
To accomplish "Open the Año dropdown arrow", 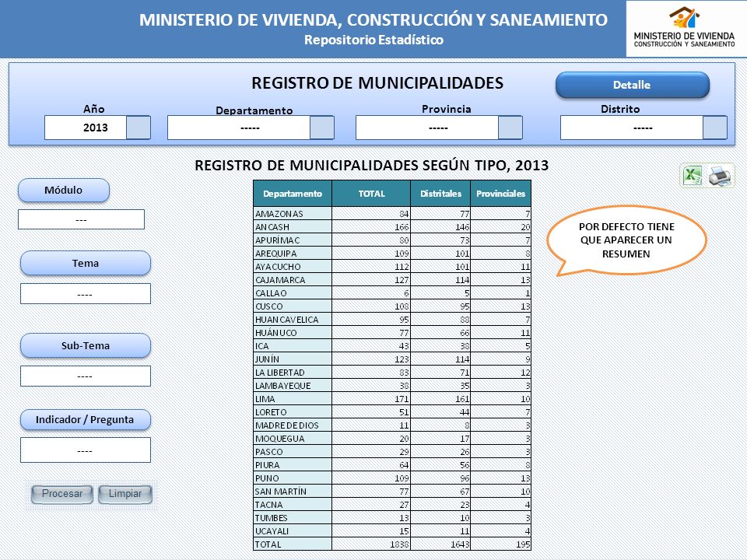I will (139, 128).
